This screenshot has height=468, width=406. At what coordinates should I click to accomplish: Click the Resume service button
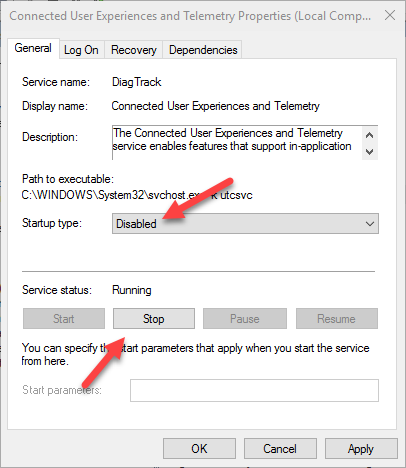(x=337, y=319)
